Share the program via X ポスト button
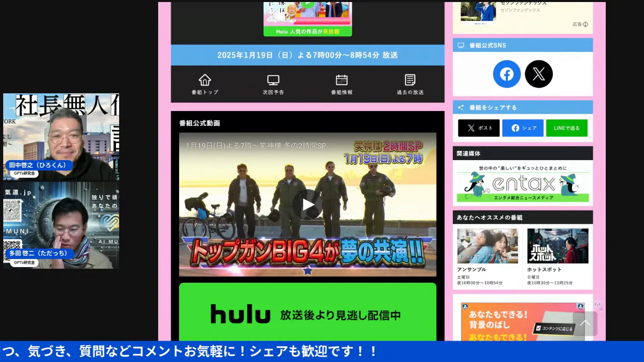This screenshot has height=362, width=644. (x=479, y=128)
